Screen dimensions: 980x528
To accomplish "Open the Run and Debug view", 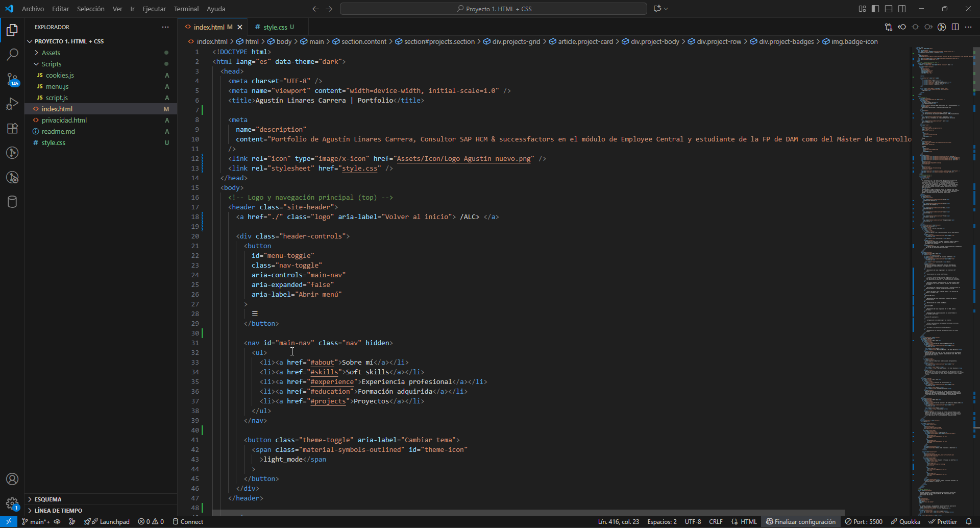I will (x=12, y=104).
